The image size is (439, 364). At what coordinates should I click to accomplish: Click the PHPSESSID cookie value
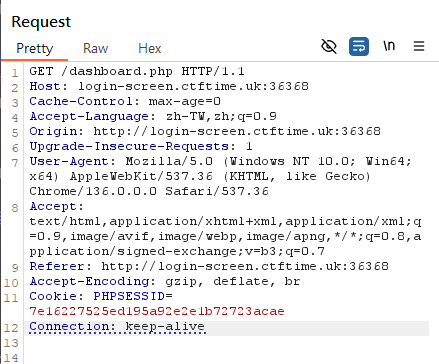tap(157, 311)
